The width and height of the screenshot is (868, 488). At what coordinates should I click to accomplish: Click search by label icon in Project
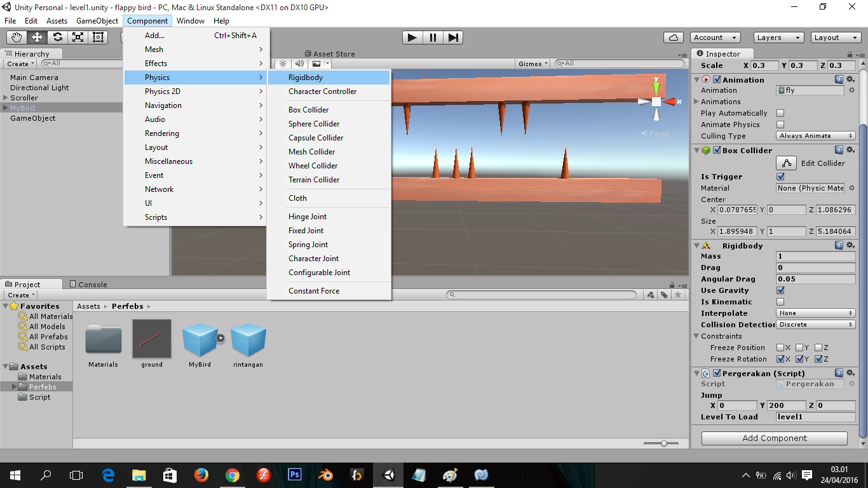[664, 295]
